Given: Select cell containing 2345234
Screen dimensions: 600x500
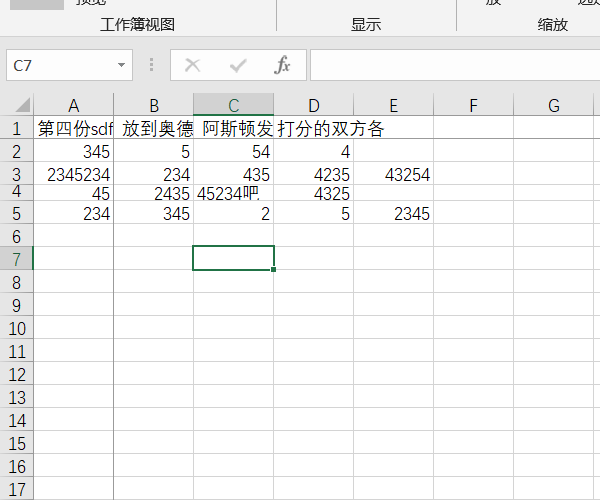Looking at the screenshot, I should click(73, 174).
